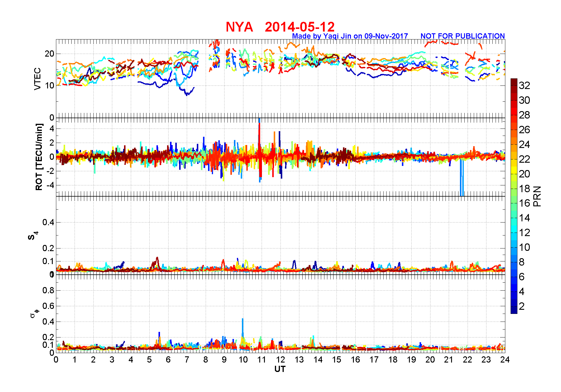Click x-axis tick label 18
Image resolution: width=561 pixels, height=392 pixels.
pyautogui.click(x=393, y=360)
